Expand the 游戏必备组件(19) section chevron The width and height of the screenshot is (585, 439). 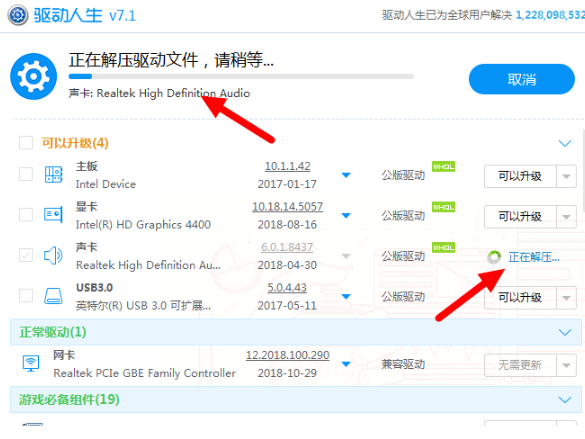click(x=565, y=400)
